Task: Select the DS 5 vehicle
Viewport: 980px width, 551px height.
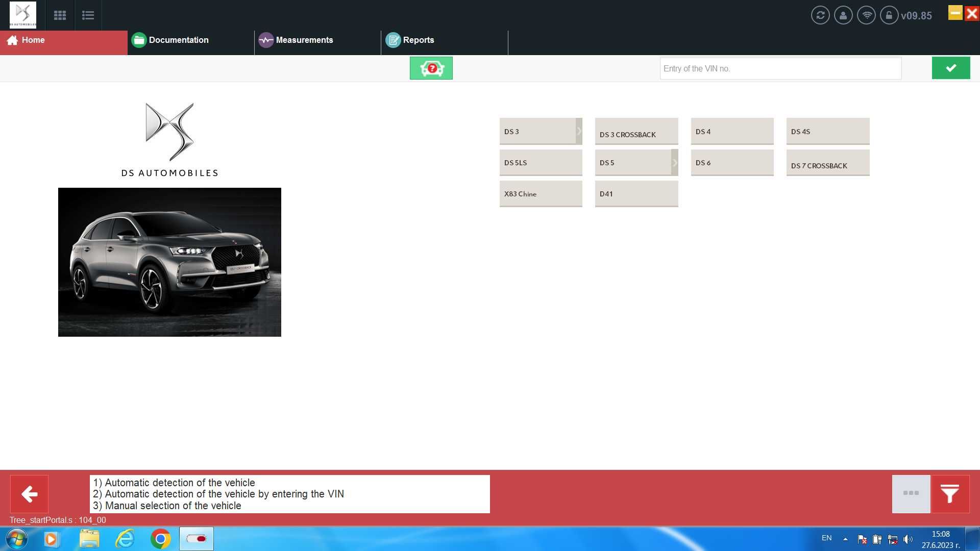Action: coord(633,162)
